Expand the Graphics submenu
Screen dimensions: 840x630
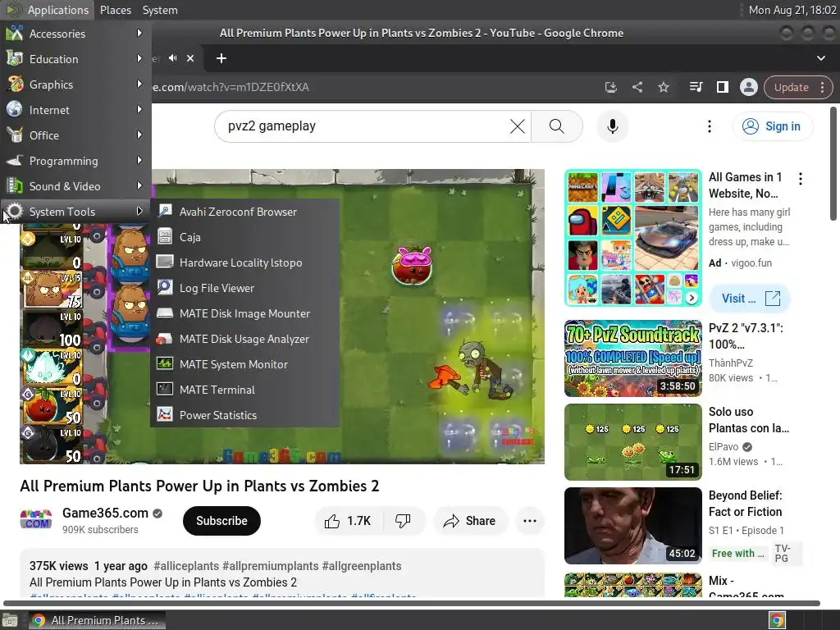(75, 84)
